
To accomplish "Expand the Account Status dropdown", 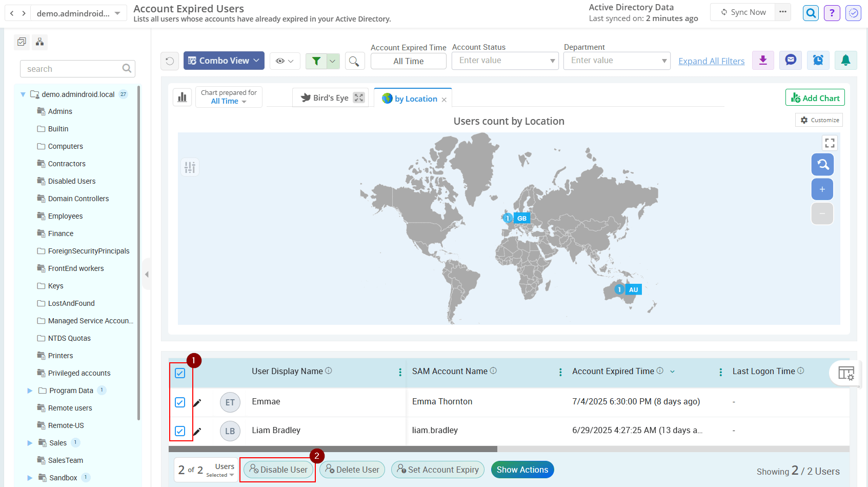I will pos(505,61).
